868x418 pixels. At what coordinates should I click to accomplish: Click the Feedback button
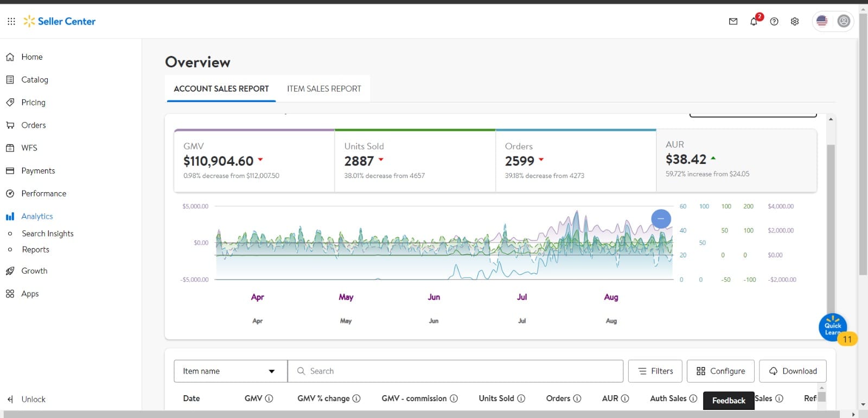click(x=729, y=401)
